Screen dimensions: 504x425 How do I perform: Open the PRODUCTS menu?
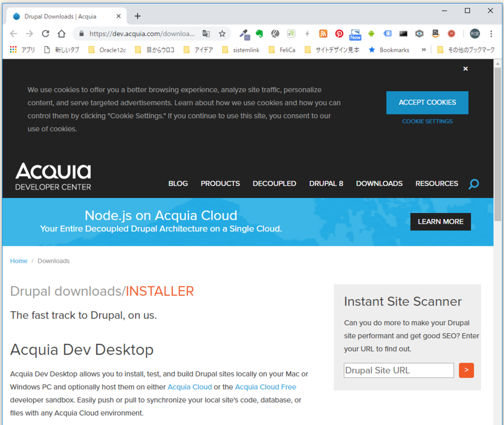tap(220, 184)
